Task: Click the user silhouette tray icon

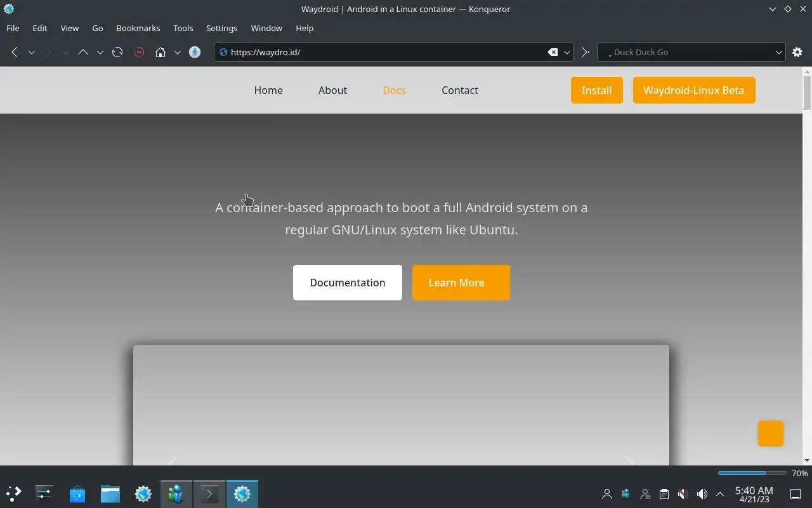Action: (607, 494)
